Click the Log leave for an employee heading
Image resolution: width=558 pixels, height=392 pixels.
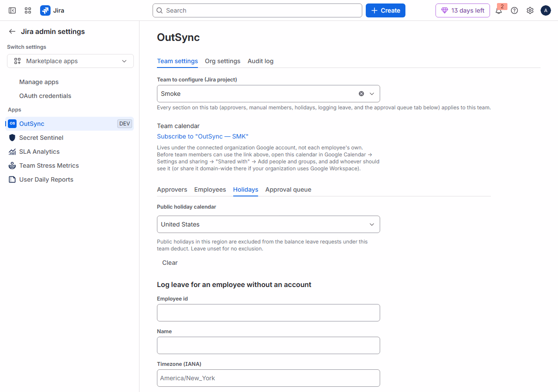(x=234, y=284)
